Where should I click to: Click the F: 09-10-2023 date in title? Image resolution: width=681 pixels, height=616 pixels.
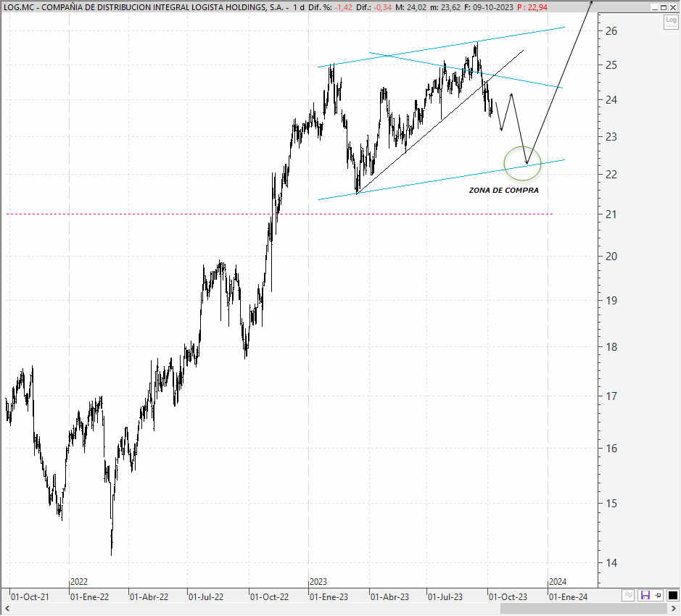489,7
